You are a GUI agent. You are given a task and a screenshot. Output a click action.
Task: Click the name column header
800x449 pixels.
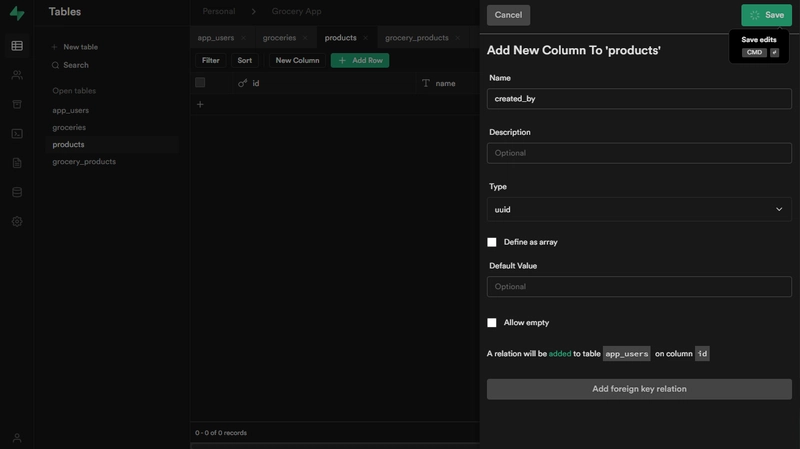[x=448, y=83]
